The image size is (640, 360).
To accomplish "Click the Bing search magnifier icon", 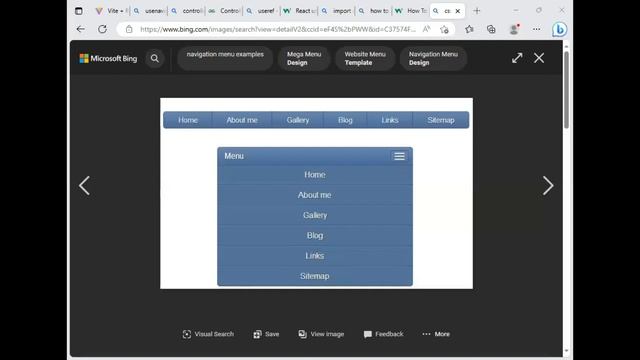I will tap(155, 58).
